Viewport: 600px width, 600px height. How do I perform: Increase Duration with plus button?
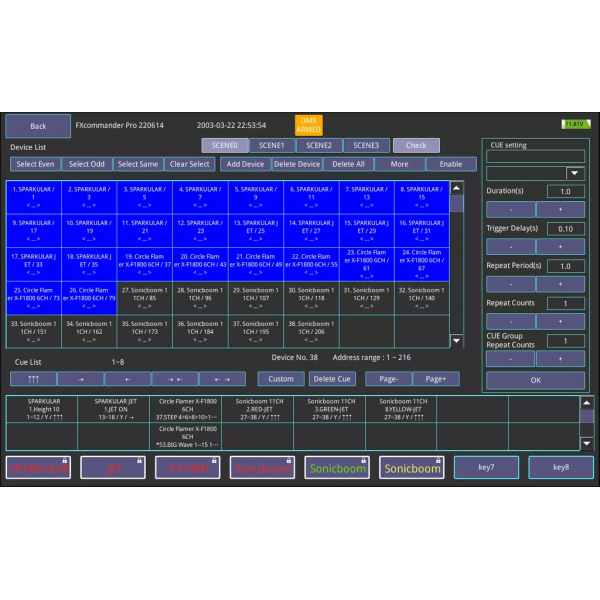560,209
